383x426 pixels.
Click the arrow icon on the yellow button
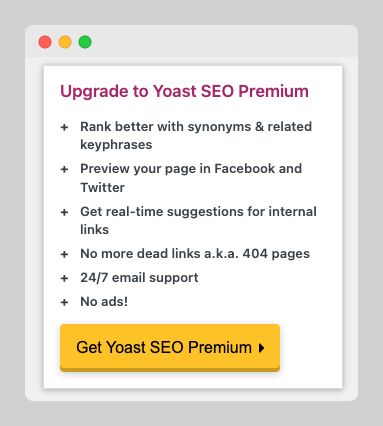pos(262,348)
